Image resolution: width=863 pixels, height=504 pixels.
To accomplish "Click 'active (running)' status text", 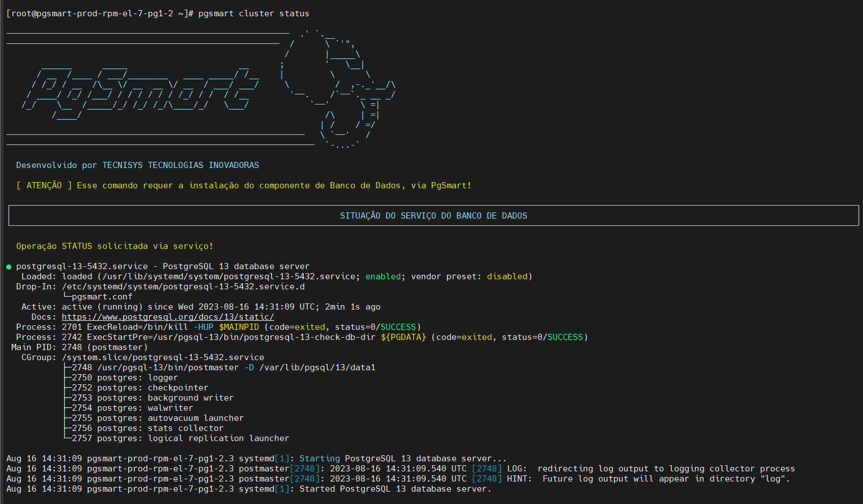I will point(102,307).
